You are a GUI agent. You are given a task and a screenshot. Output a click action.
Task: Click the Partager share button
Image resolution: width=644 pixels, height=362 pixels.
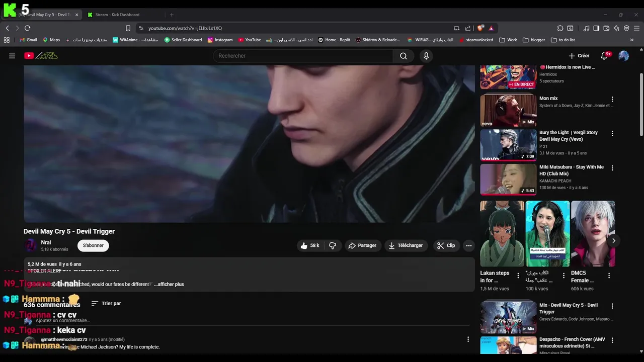362,245
